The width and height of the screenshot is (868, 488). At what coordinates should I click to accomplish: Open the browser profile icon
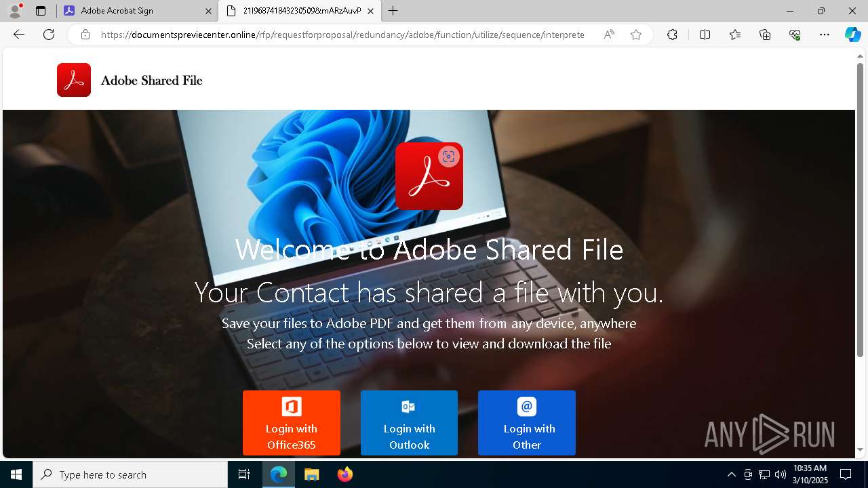point(15,10)
